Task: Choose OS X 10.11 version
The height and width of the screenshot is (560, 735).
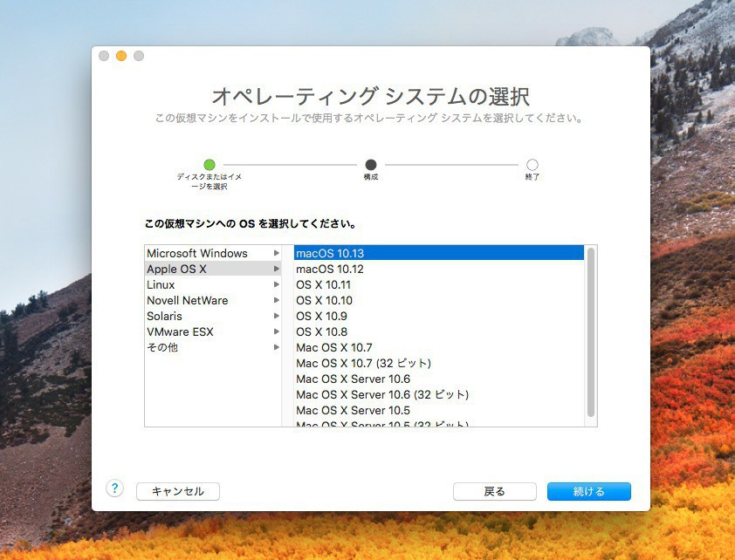Action: point(439,284)
